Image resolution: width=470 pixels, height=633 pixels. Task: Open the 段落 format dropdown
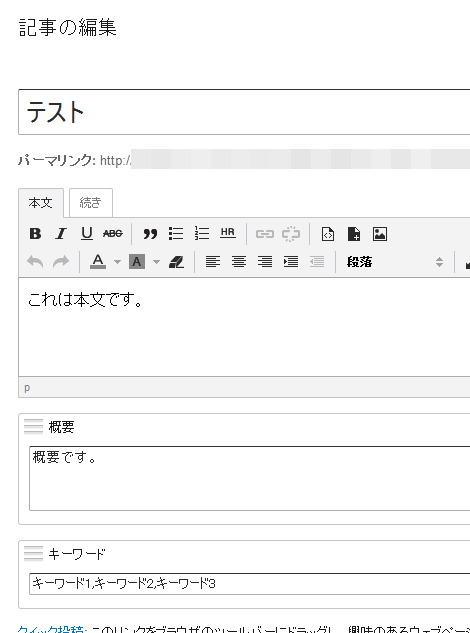point(395,262)
